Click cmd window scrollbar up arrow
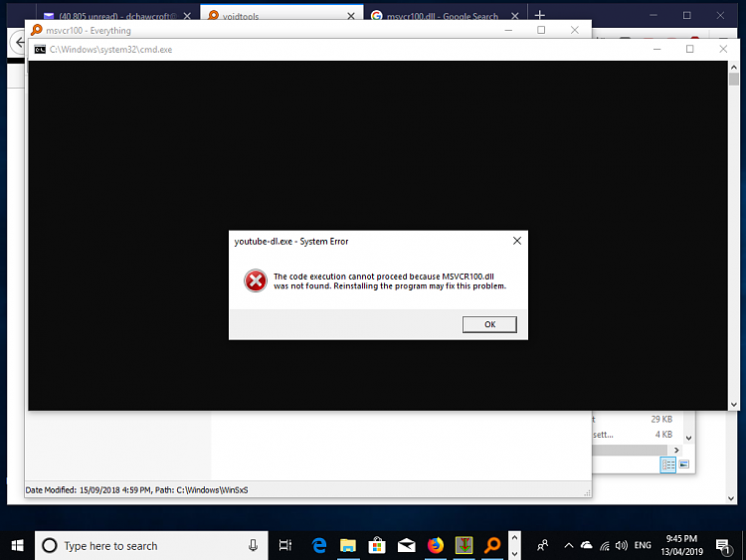This screenshot has width=746, height=560. pos(734,67)
